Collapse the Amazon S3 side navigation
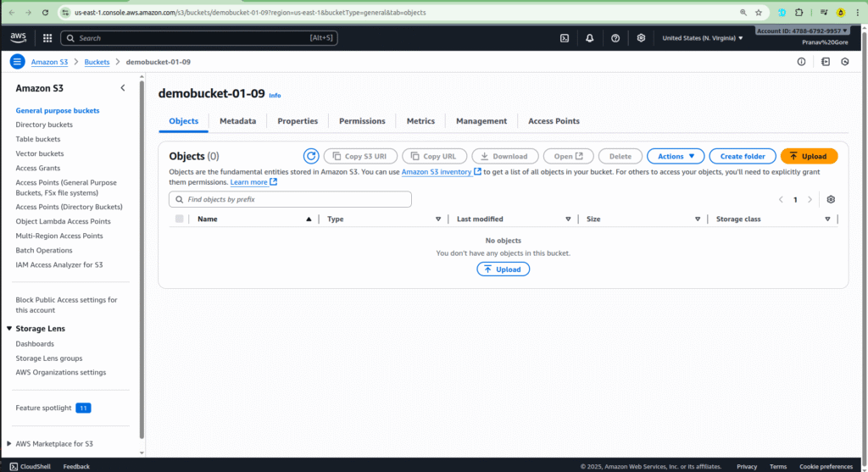 [123, 88]
